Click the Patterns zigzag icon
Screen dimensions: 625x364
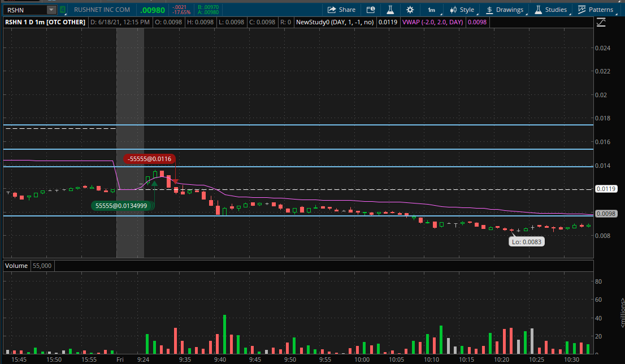[583, 10]
